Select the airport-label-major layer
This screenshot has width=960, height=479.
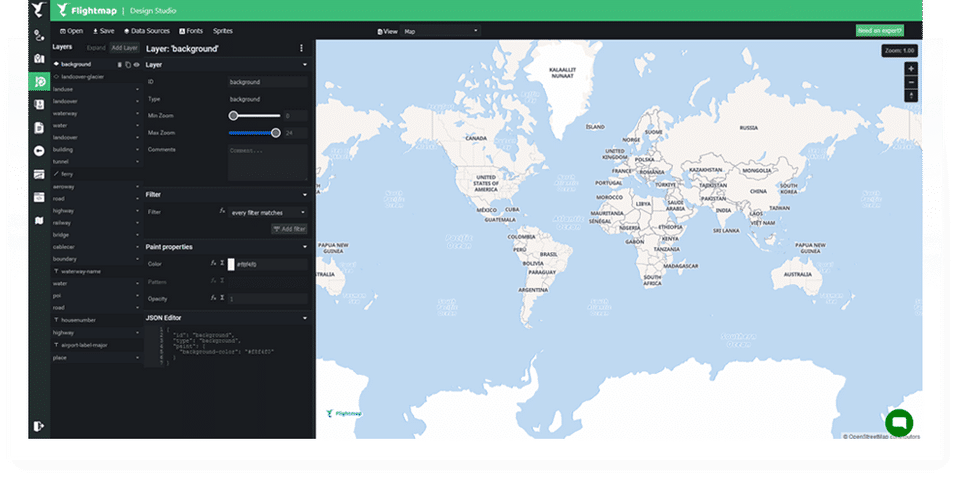click(96, 345)
